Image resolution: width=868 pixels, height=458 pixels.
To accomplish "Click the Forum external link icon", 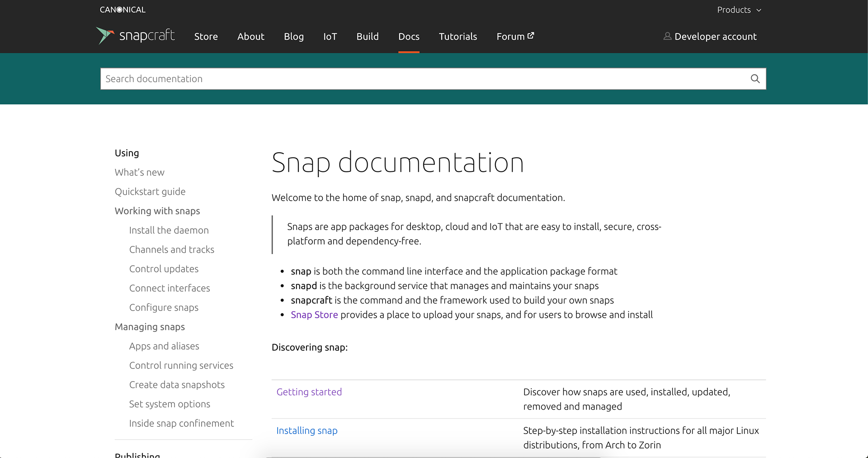I will pos(531,36).
